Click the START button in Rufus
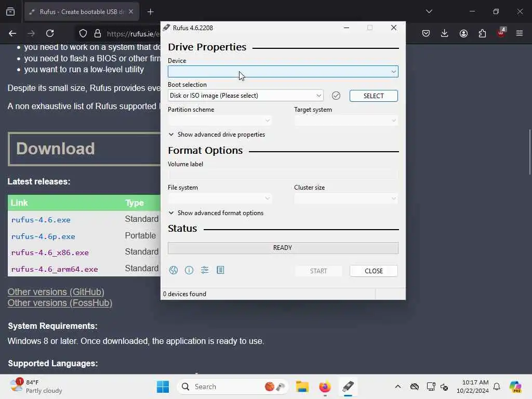Screen dimensions: 532x399 [318, 271]
